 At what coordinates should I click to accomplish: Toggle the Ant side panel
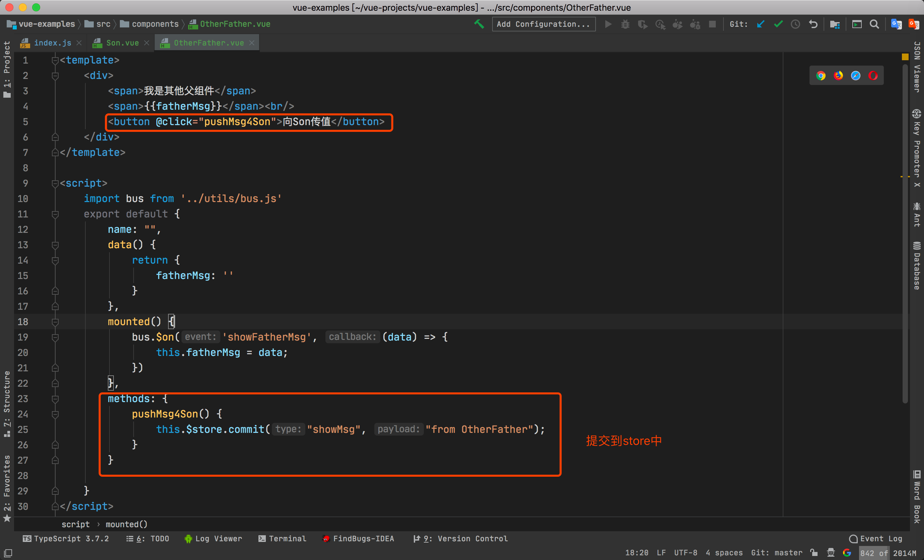coord(917,215)
